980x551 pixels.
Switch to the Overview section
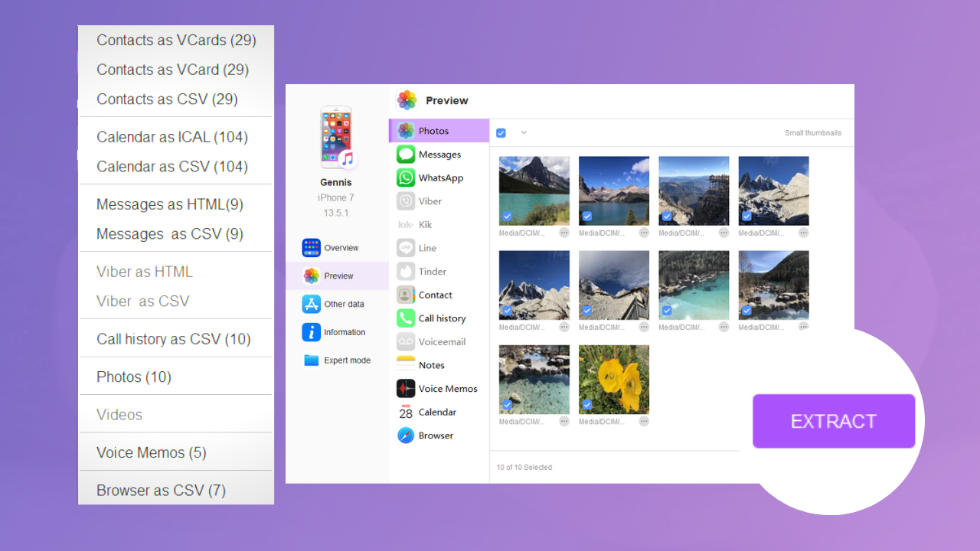(x=341, y=248)
